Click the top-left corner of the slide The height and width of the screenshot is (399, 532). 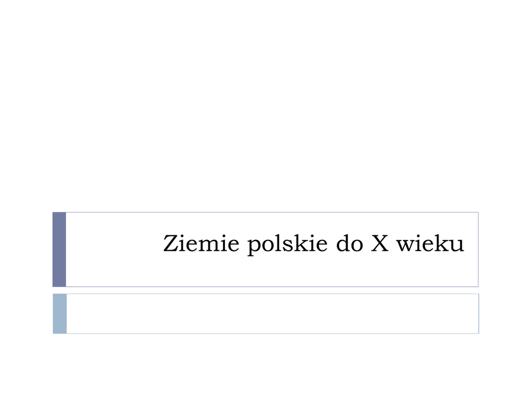(x=2, y=2)
